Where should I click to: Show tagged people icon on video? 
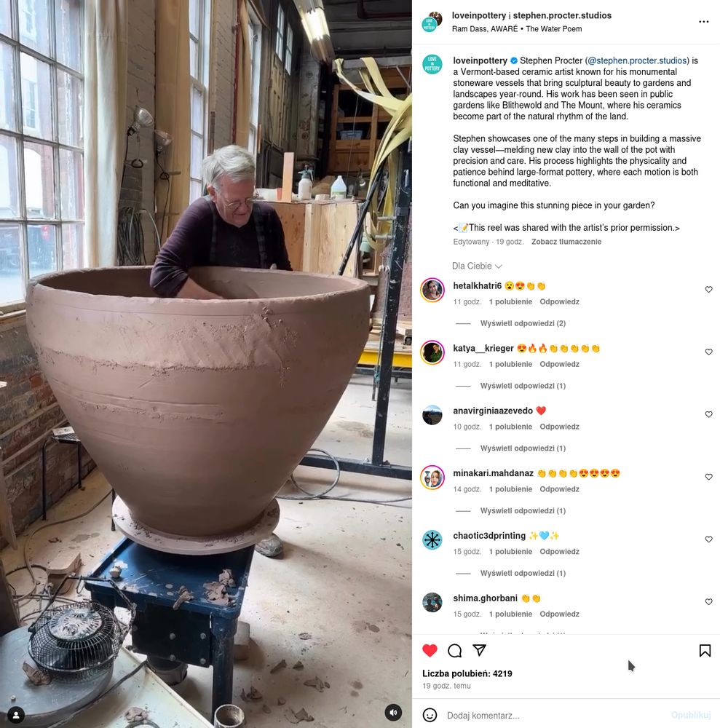click(x=16, y=715)
